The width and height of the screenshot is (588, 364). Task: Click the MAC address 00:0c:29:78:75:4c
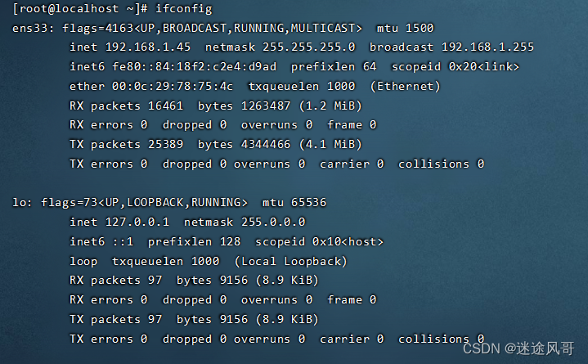pos(173,87)
